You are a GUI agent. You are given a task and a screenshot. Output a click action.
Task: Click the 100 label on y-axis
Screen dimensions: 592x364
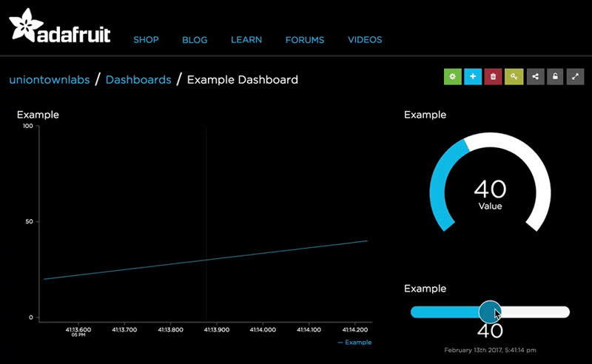[x=28, y=126]
